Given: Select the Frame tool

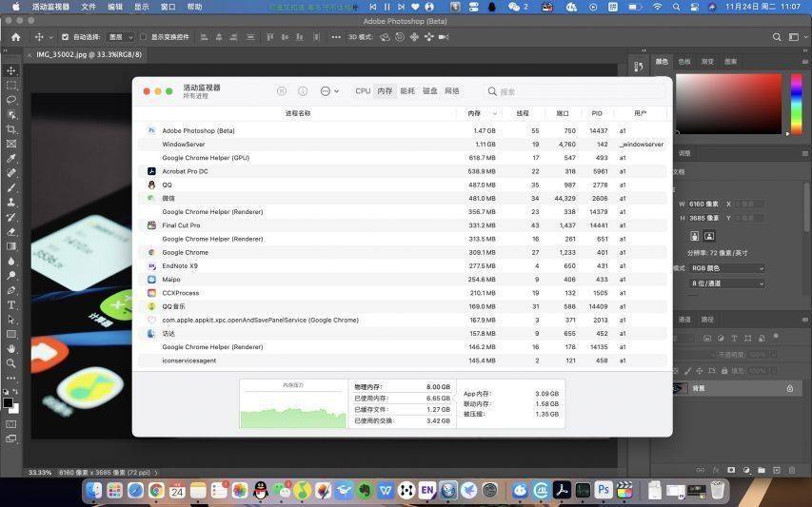Looking at the screenshot, I should [10, 144].
